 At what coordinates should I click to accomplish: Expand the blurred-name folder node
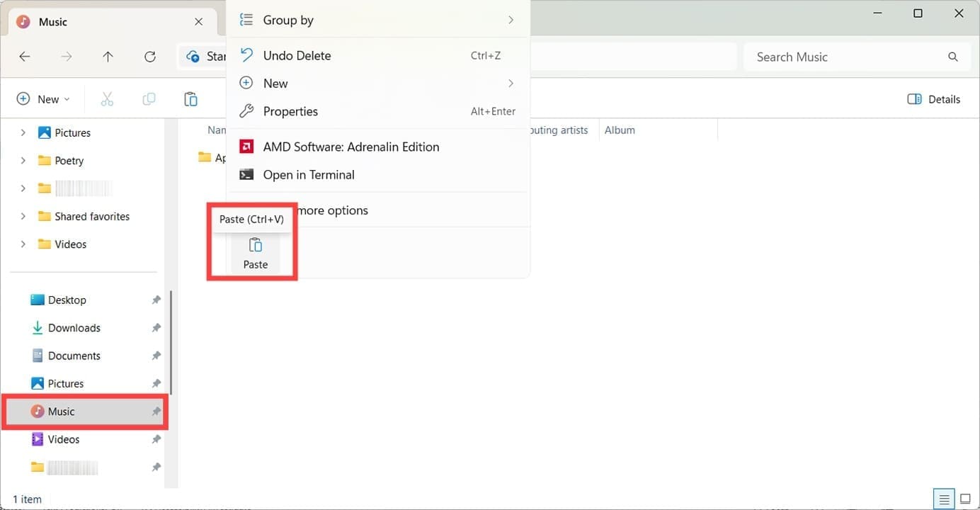pyautogui.click(x=23, y=188)
